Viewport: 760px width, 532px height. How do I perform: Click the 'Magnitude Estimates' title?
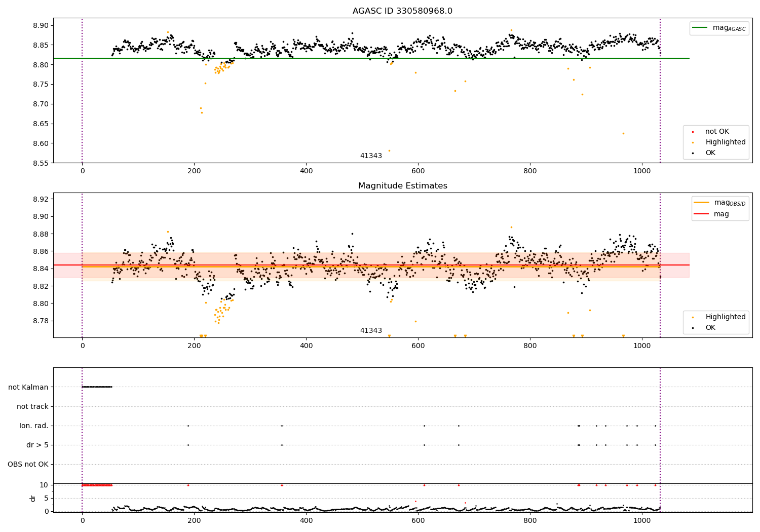tap(403, 186)
